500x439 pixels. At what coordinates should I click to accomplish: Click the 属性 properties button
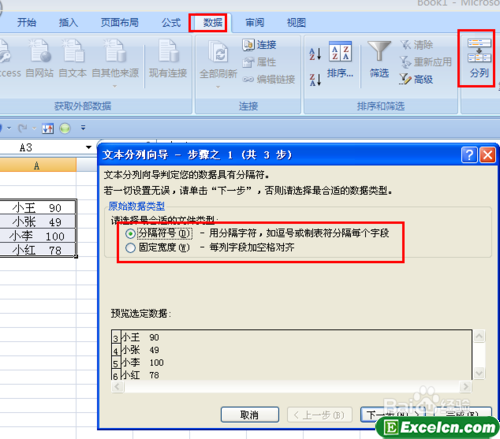pos(260,62)
